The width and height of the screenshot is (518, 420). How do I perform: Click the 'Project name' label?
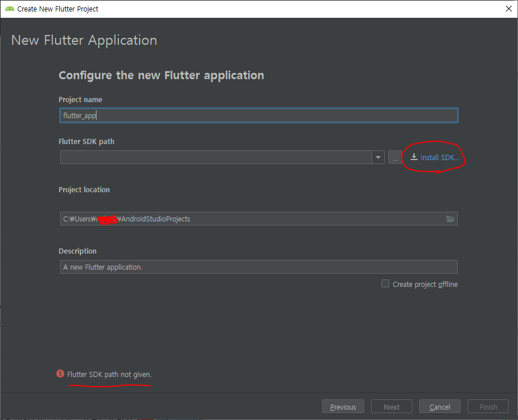80,100
